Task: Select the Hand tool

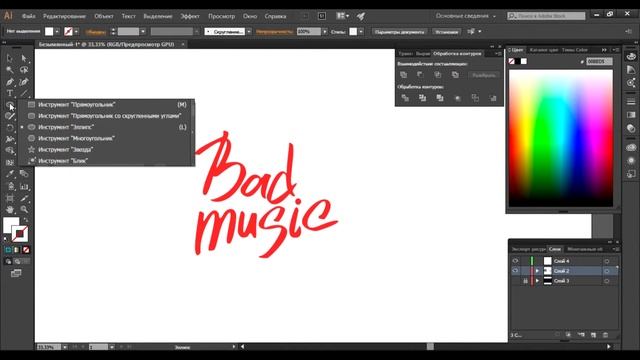Action: click(9, 210)
